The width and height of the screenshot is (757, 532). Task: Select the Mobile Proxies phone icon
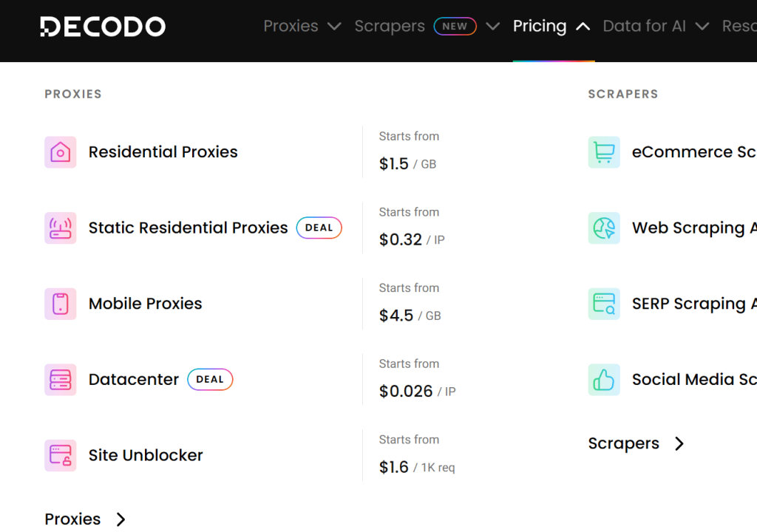point(61,304)
